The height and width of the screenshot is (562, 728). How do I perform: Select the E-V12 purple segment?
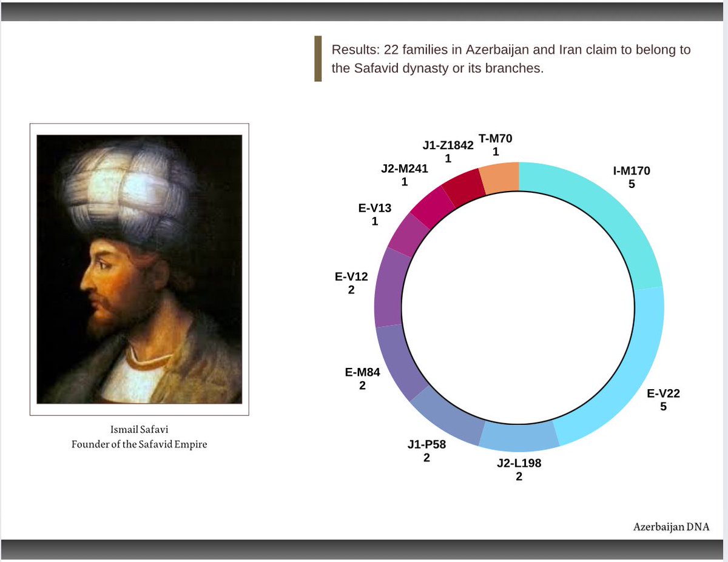[389, 289]
